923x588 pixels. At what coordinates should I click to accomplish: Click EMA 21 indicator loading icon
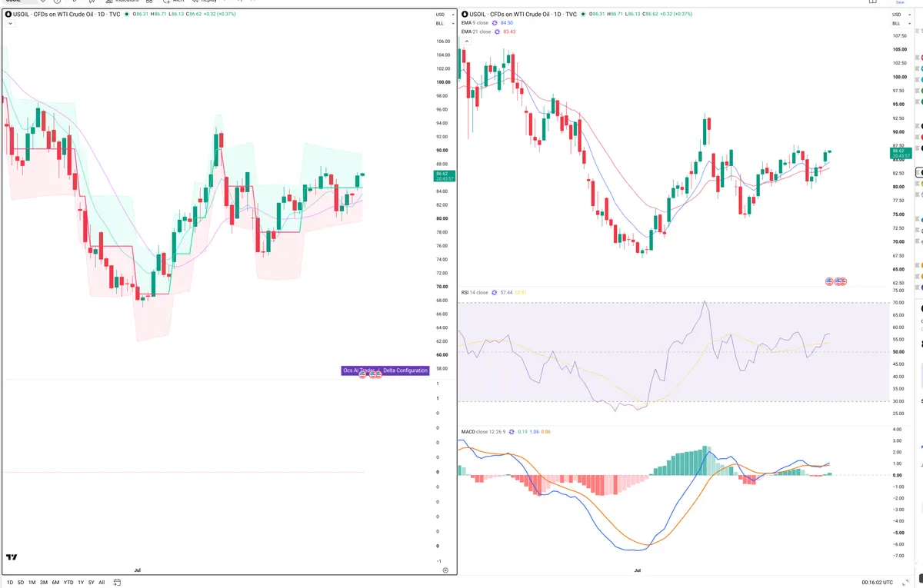pyautogui.click(x=497, y=32)
